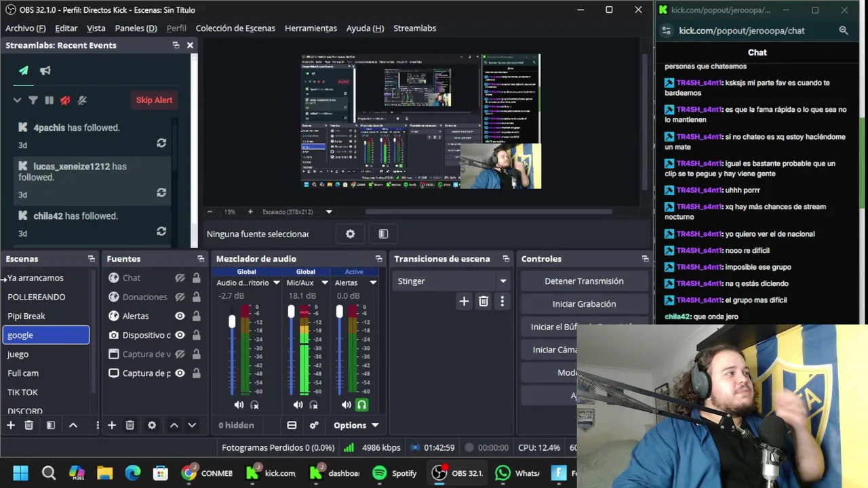The width and height of the screenshot is (868, 488).
Task: Add a new scene with plus icon
Action: click(x=11, y=425)
